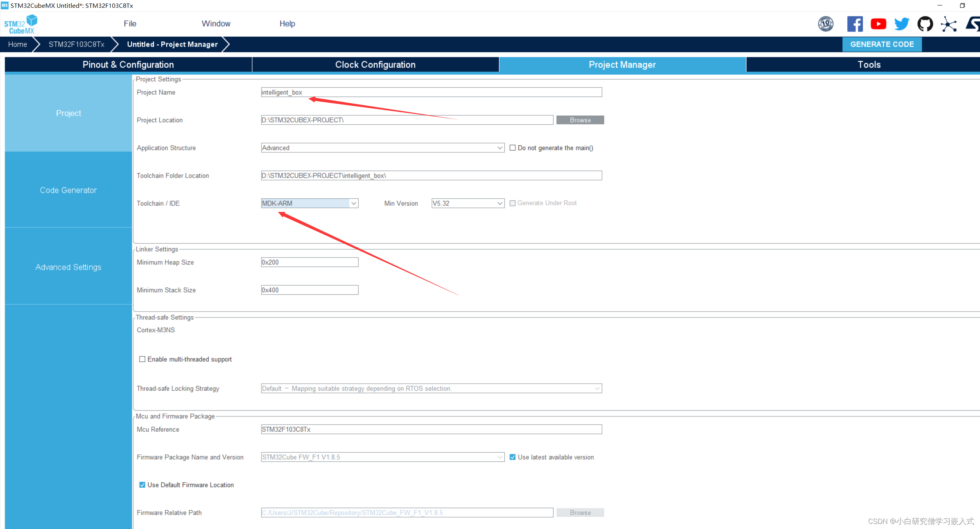Open the 10 years anniversary badge icon
980x529 pixels.
[826, 24]
